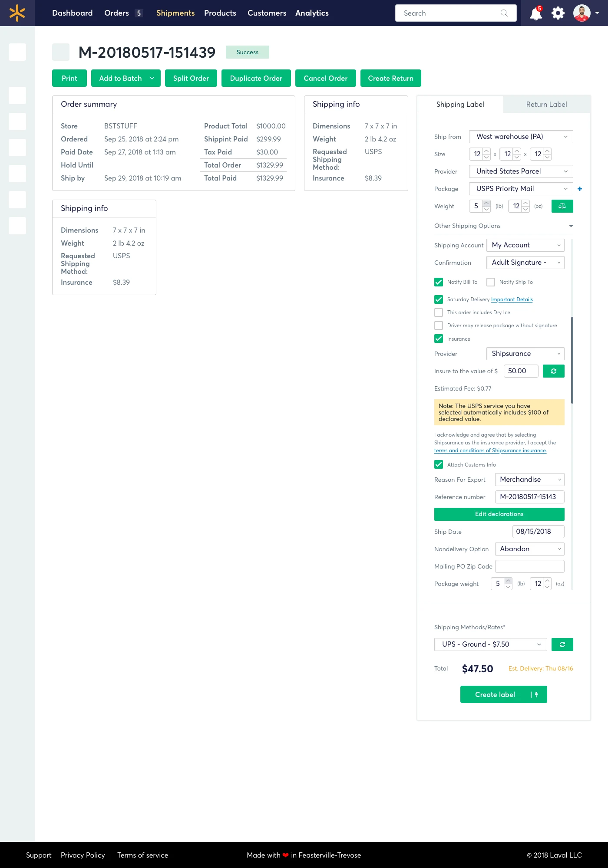Refresh shipping rates next to UPS Ground

pyautogui.click(x=562, y=644)
